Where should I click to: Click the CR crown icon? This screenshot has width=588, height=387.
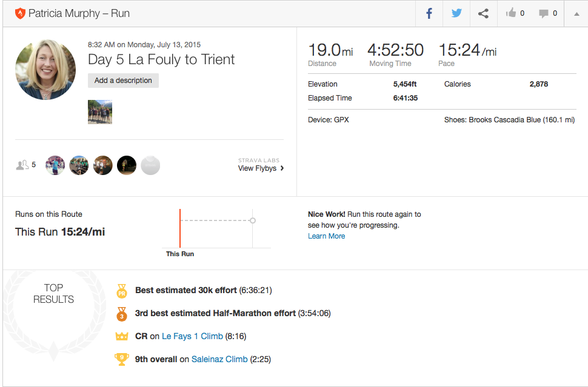pos(122,336)
